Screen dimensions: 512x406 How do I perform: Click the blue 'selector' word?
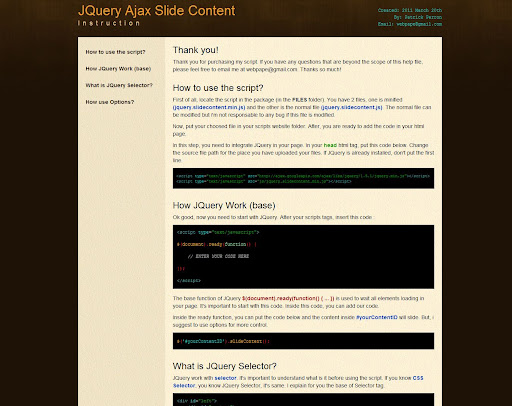(225, 378)
